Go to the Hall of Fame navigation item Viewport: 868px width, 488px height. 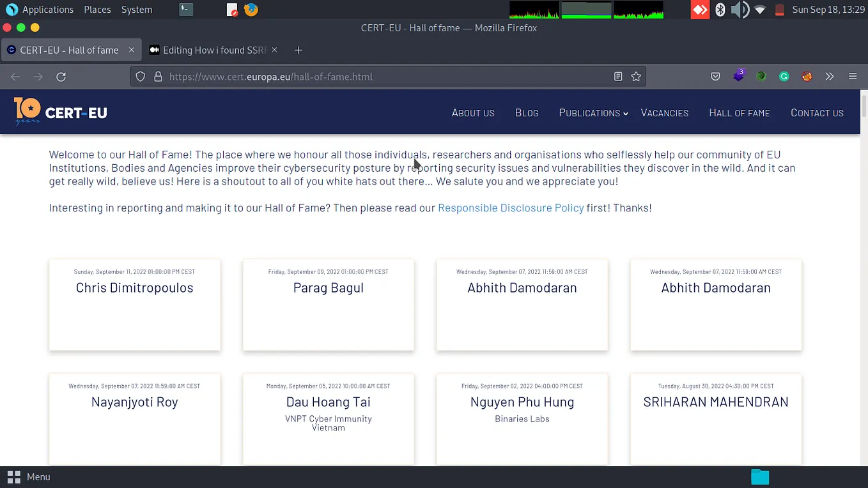[x=739, y=113]
